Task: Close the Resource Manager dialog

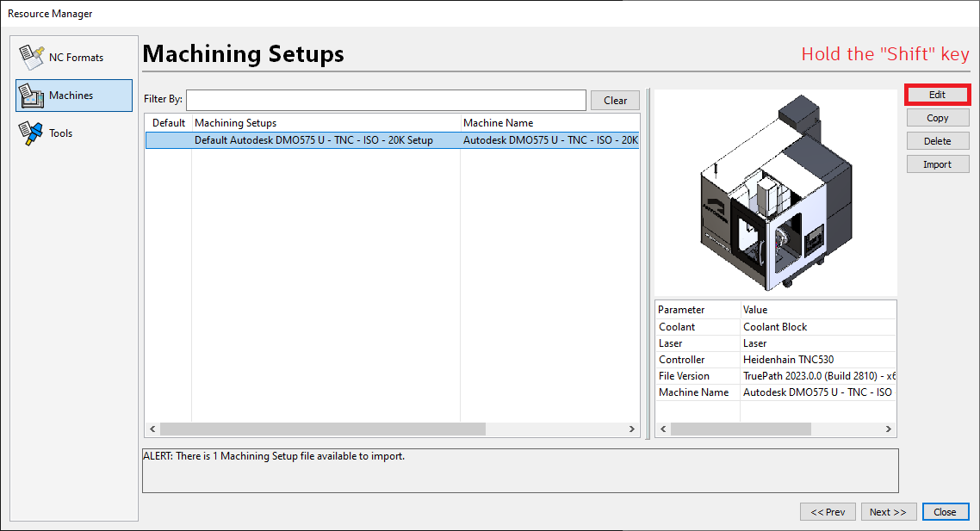Action: [945, 511]
